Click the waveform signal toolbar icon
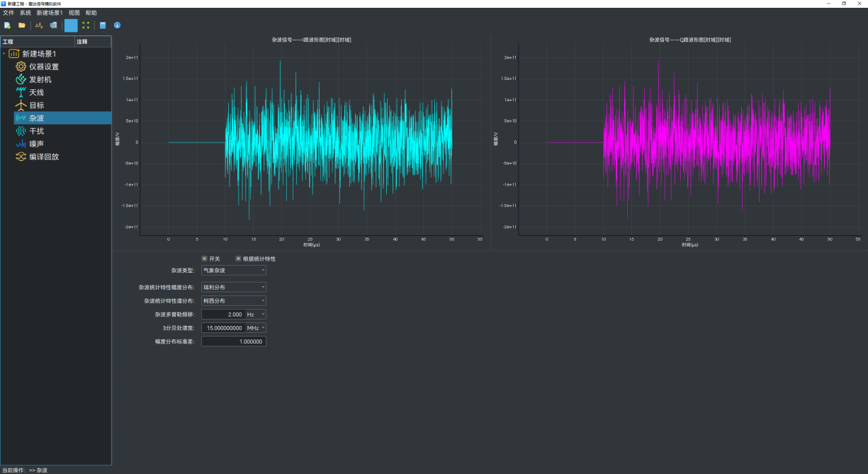Viewport: 868px width, 474px height. coord(40,26)
